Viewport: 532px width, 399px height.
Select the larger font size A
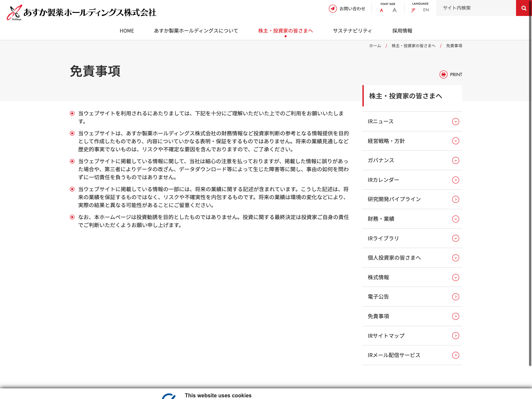pos(394,10)
